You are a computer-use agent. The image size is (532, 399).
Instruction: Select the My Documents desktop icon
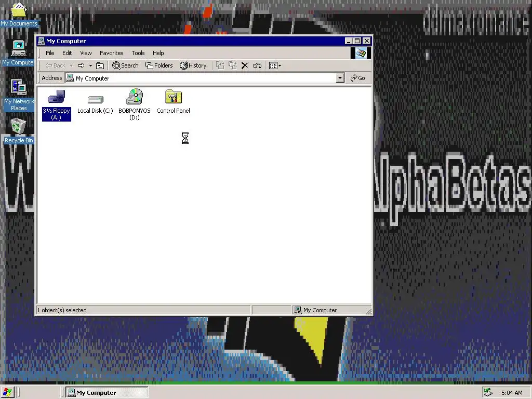(x=19, y=15)
